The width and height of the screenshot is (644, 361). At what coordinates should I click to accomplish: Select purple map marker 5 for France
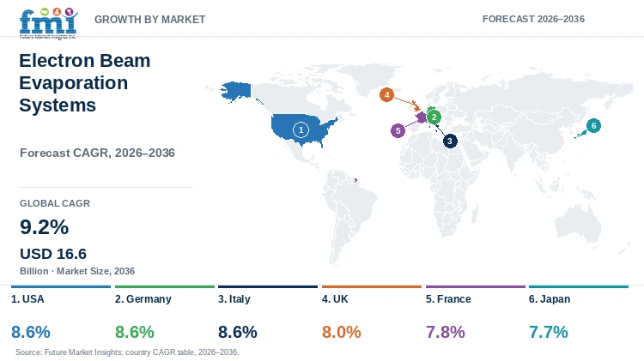398,131
